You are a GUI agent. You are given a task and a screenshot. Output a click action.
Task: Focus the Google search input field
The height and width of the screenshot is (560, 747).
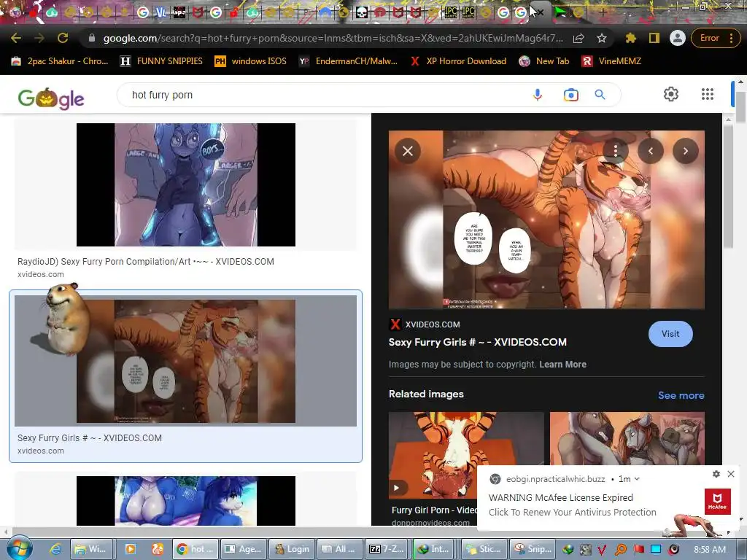click(324, 95)
